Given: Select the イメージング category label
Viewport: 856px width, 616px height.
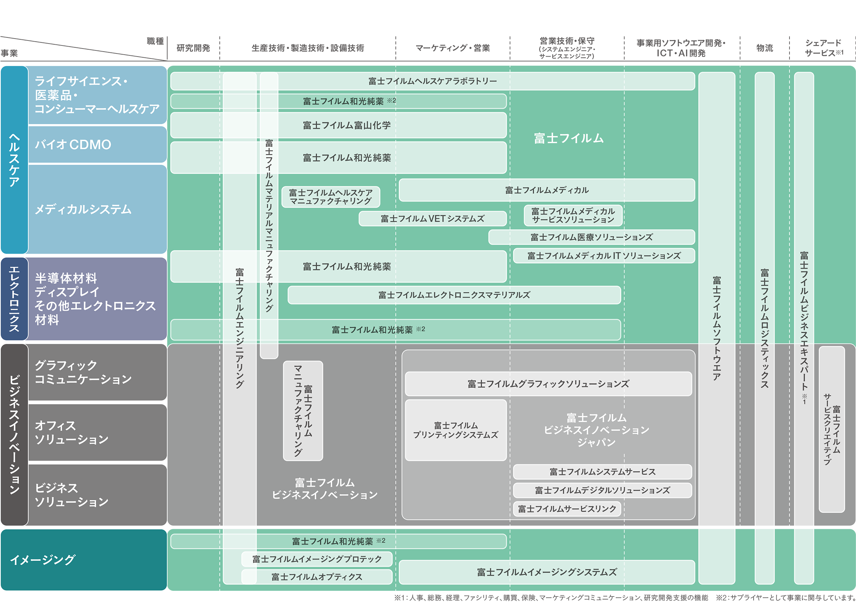Looking at the screenshot, I should pos(84,560).
